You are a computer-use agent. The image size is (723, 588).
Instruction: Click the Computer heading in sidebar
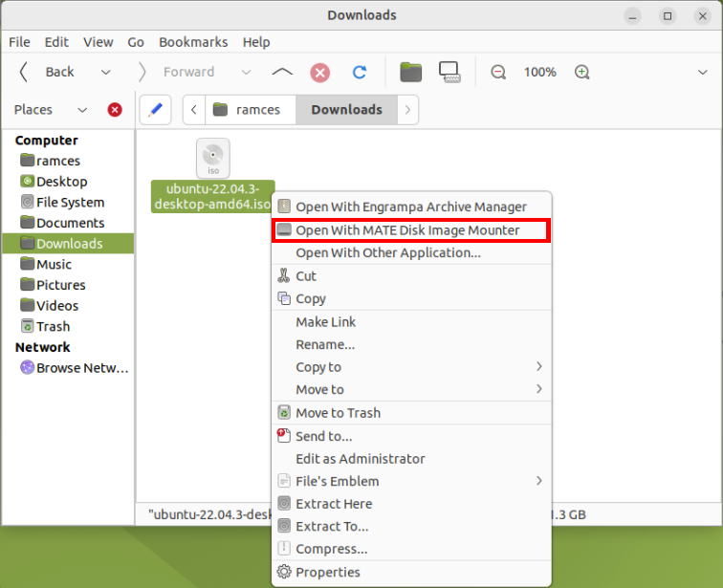click(x=46, y=141)
